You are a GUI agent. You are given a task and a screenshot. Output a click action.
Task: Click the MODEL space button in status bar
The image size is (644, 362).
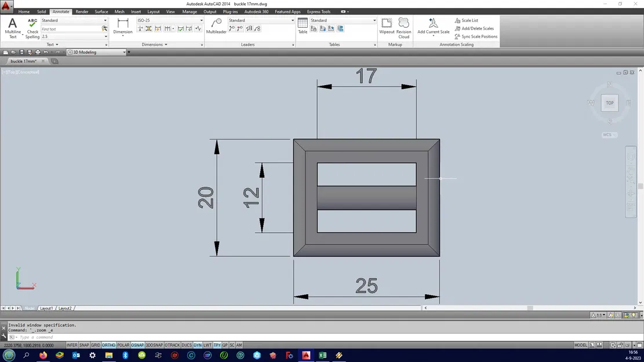581,345
